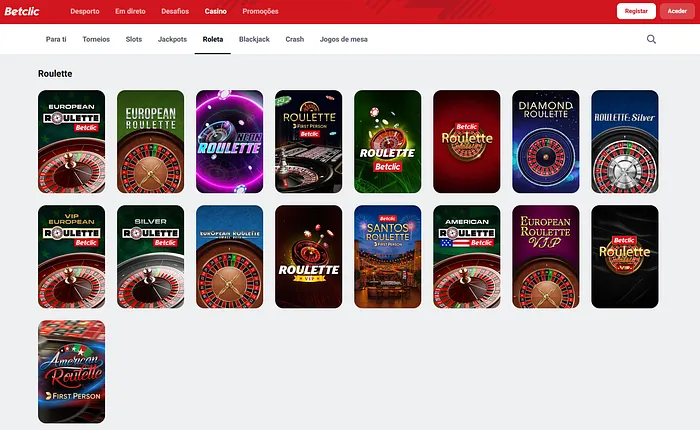Switch to the Blackjack tab

pos(254,39)
